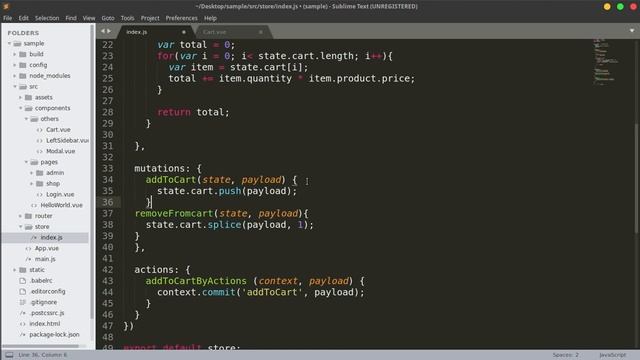Viewport: 640px width, 360px height.
Task: Expand the config folder
Action: (15, 65)
